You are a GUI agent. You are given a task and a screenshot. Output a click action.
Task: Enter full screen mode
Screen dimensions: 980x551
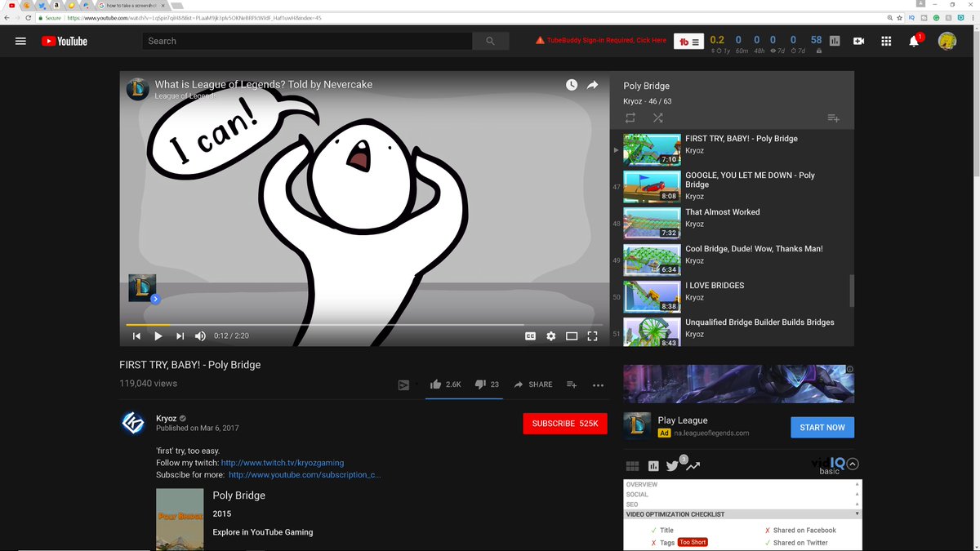(x=593, y=335)
